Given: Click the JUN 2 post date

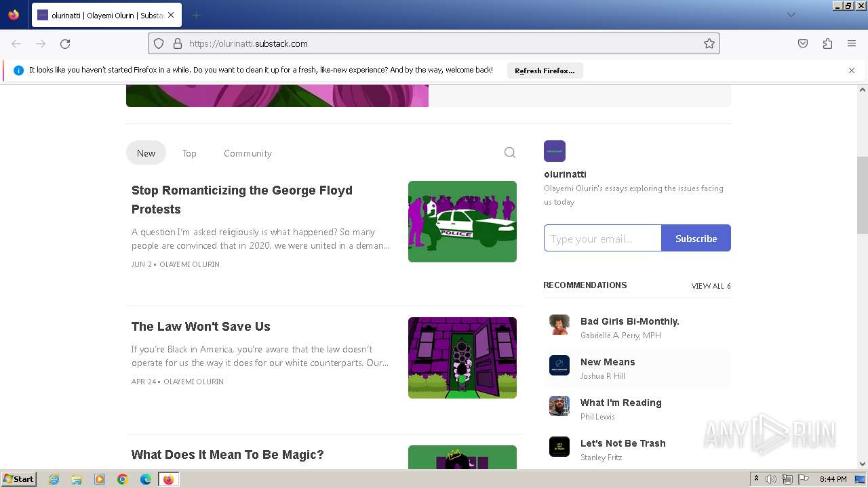Looking at the screenshot, I should coord(141,264).
